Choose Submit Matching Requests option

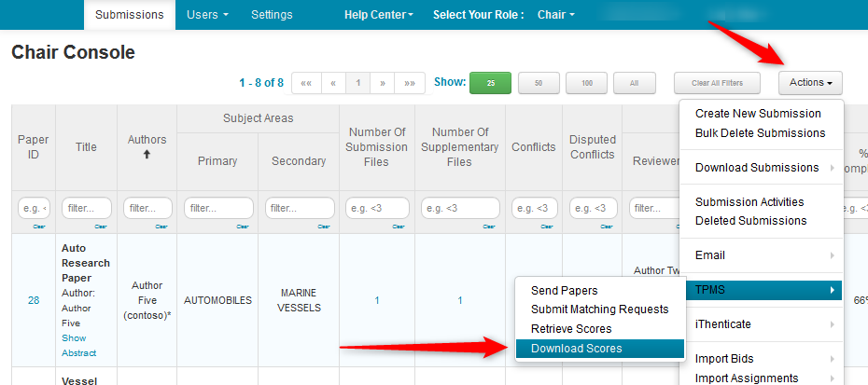click(x=599, y=309)
